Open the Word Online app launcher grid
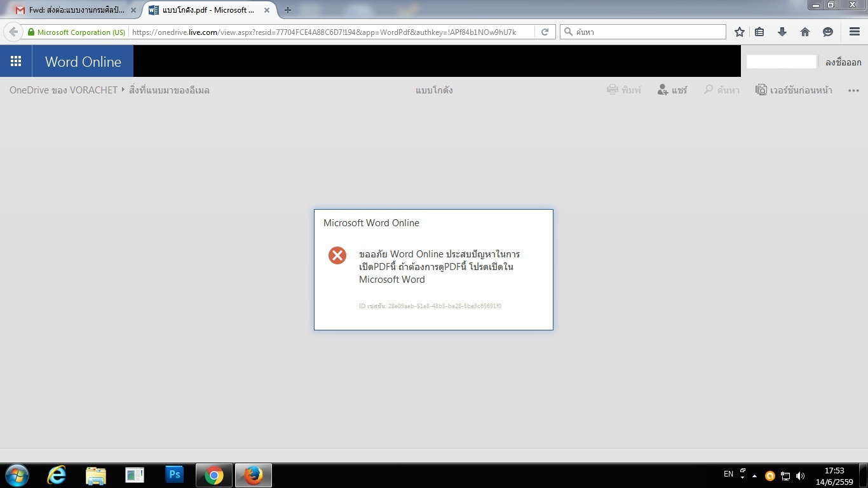 (16, 61)
